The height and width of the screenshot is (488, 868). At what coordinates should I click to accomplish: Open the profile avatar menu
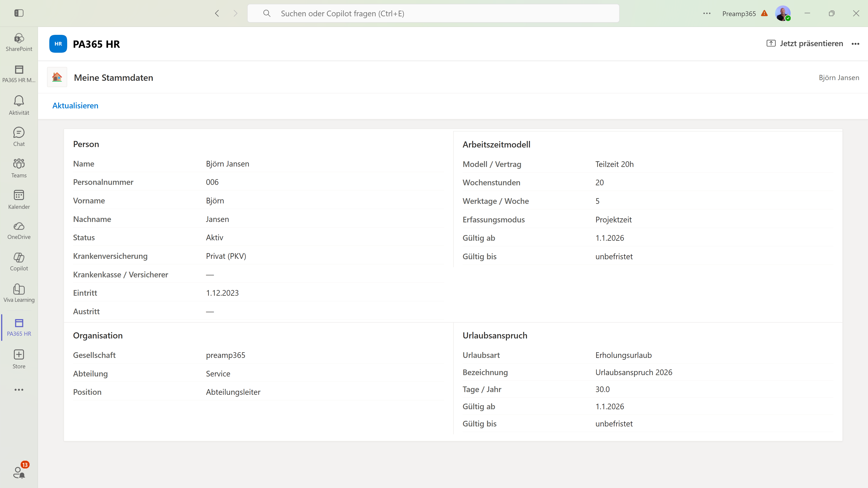(783, 13)
